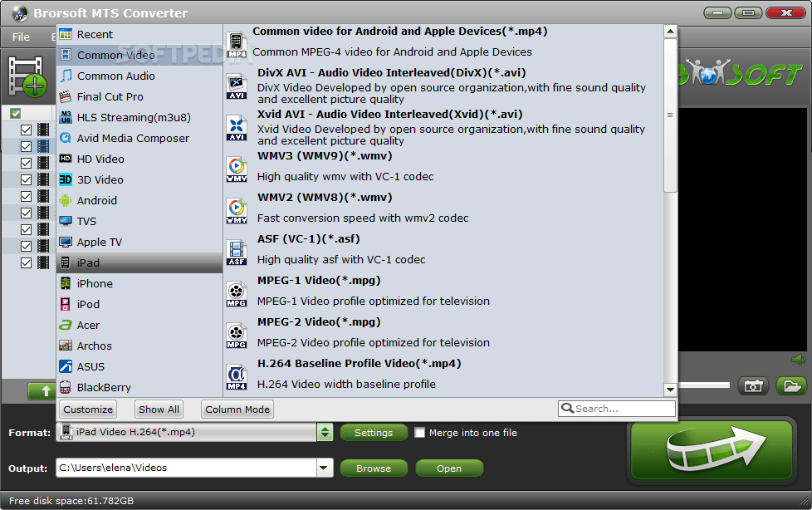Toggle ninth file row checkbox

coord(27,262)
